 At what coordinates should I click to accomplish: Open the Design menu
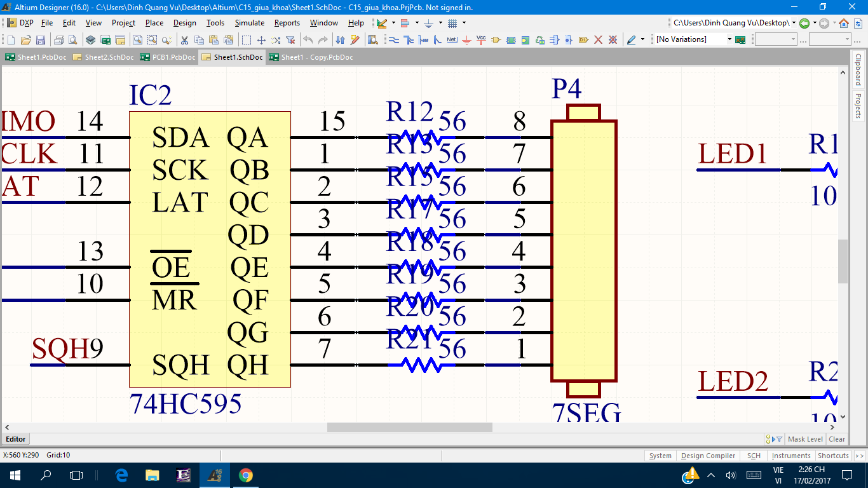pos(184,23)
